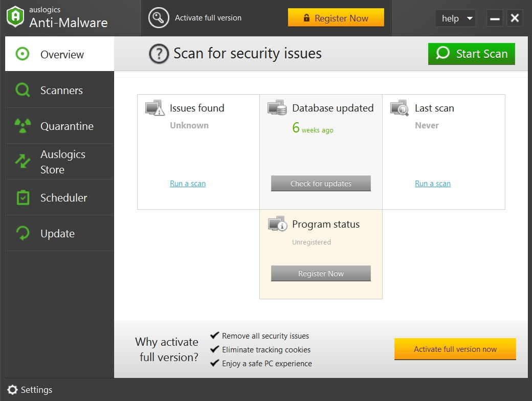Click the Program status info icon
The width and height of the screenshot is (532, 401).
[277, 224]
